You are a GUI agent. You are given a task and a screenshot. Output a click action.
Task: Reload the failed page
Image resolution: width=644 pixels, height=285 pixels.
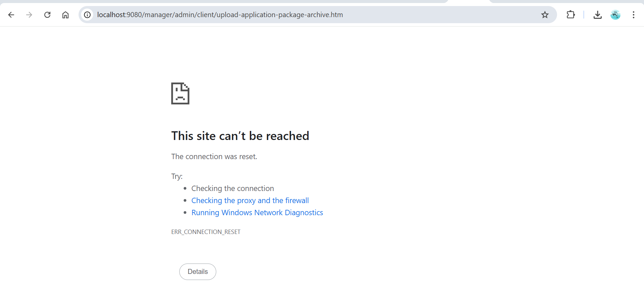pos(47,15)
